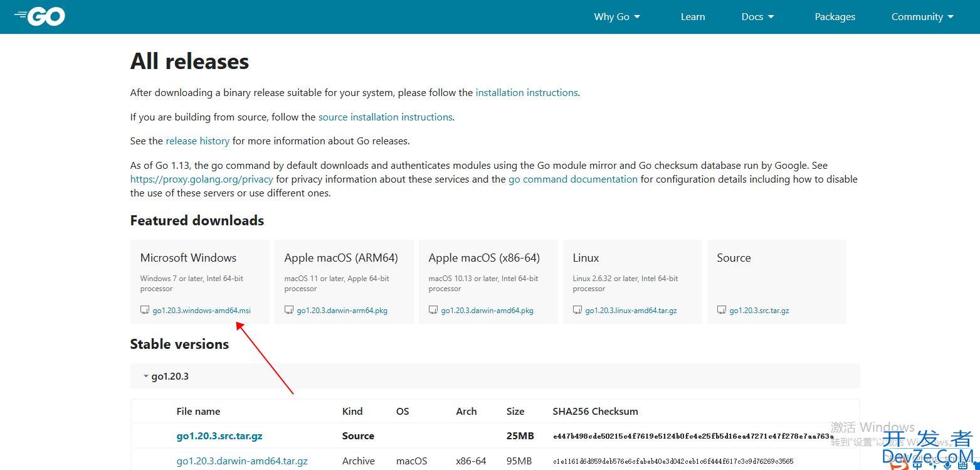Open the Docs dropdown menu
This screenshot has width=980, height=470.
pyautogui.click(x=757, y=17)
